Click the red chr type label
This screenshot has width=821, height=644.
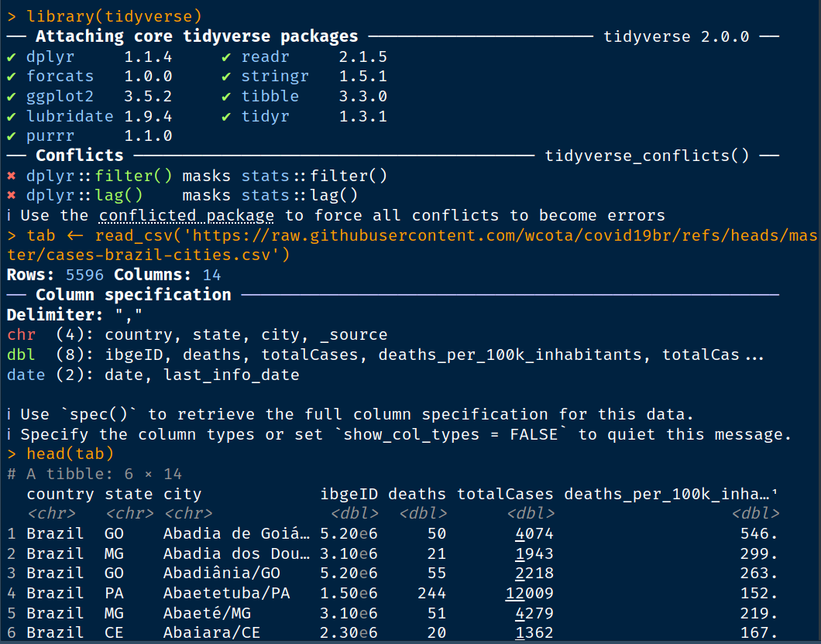(x=21, y=334)
